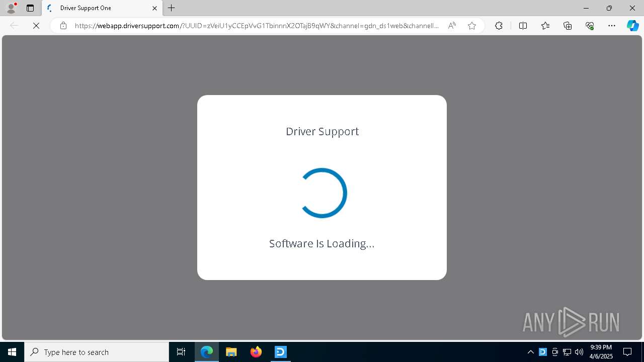View site information lock icon

[x=63, y=26]
